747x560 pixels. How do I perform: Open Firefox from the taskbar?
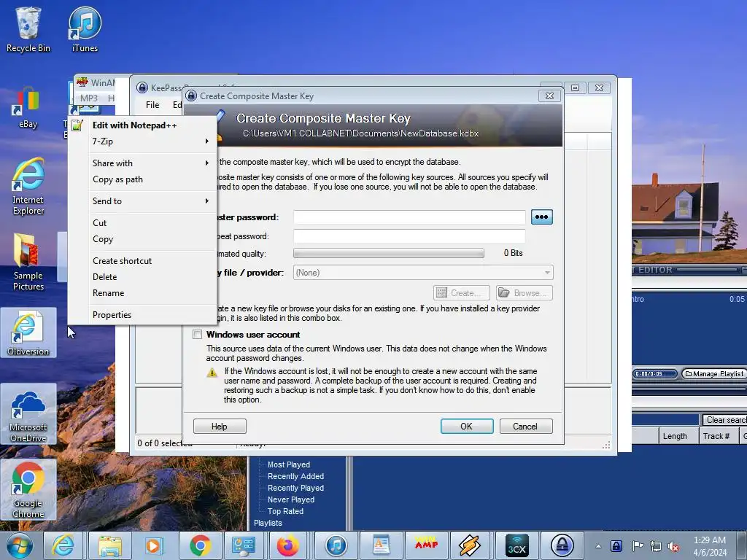coord(288,545)
